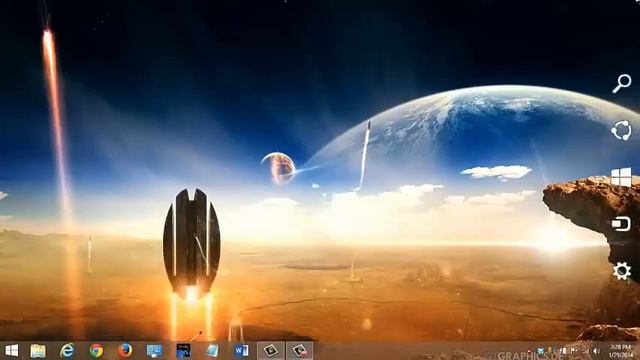Open File Explorer from the taskbar

click(38, 351)
